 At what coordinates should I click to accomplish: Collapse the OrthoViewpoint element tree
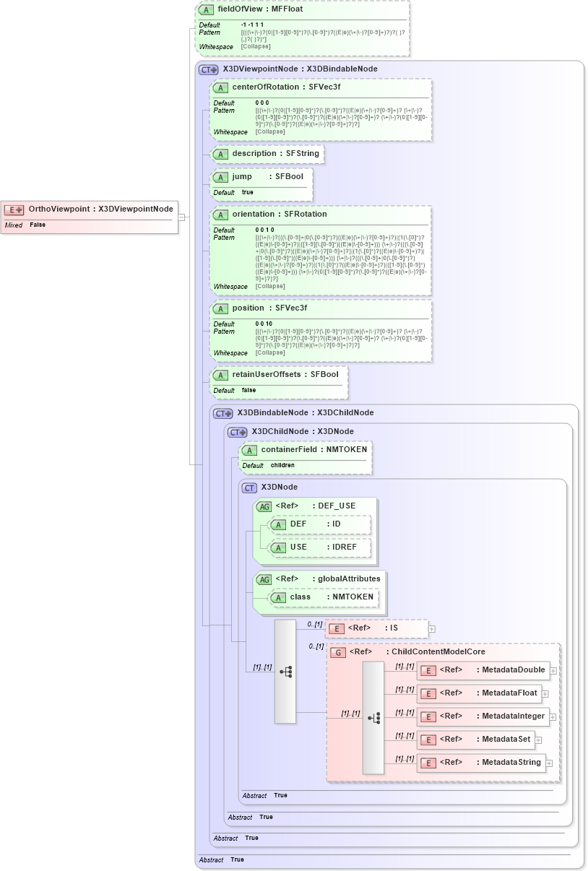pyautogui.click(x=181, y=217)
